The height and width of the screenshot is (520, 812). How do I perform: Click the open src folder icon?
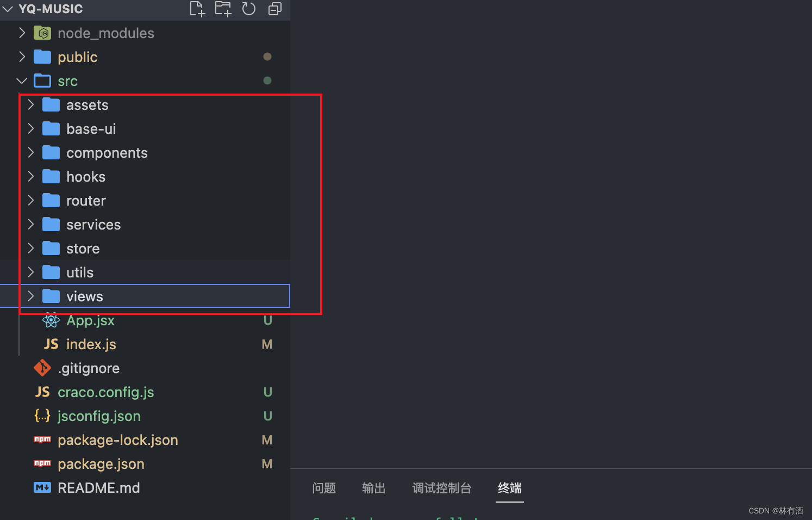pyautogui.click(x=42, y=81)
